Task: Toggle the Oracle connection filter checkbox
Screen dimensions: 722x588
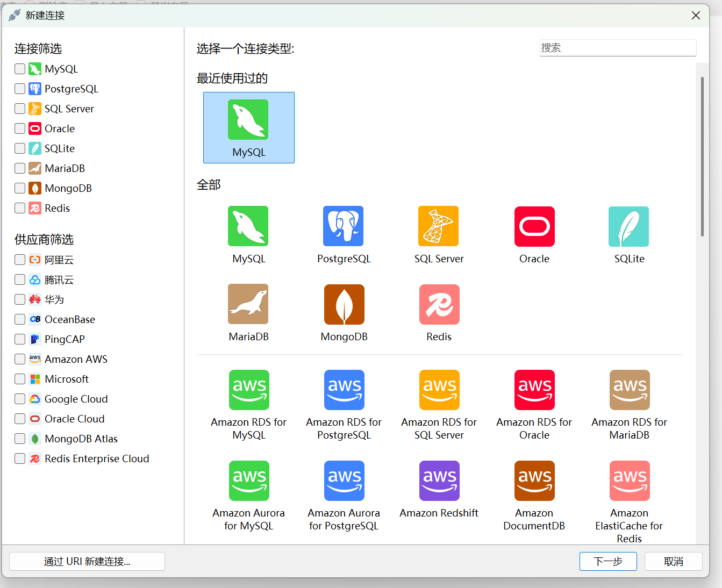Action: coord(20,128)
